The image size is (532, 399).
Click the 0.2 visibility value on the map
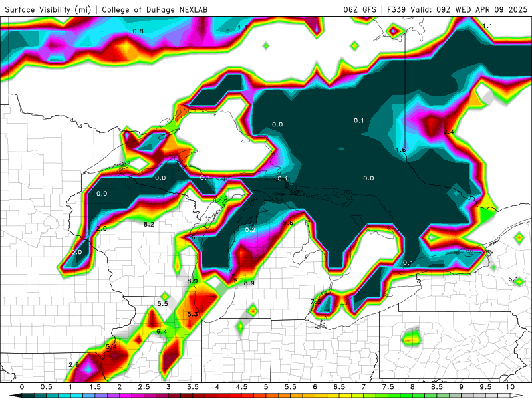tap(250, 230)
